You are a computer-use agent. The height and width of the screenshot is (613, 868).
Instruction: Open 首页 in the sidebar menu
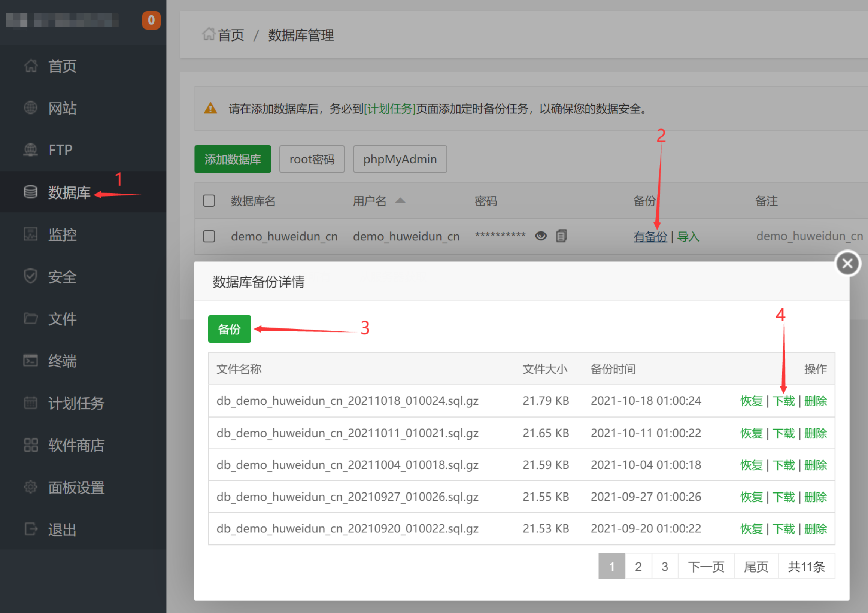pyautogui.click(x=63, y=66)
